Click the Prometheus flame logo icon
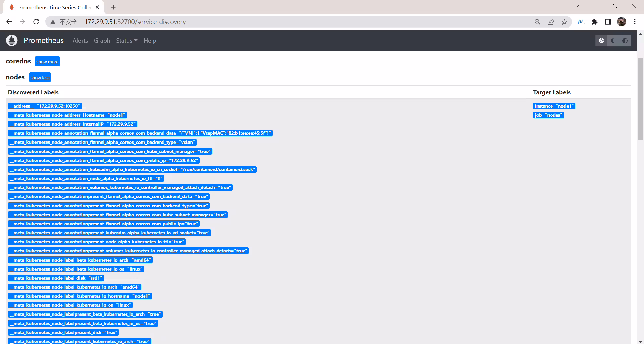 [12, 40]
